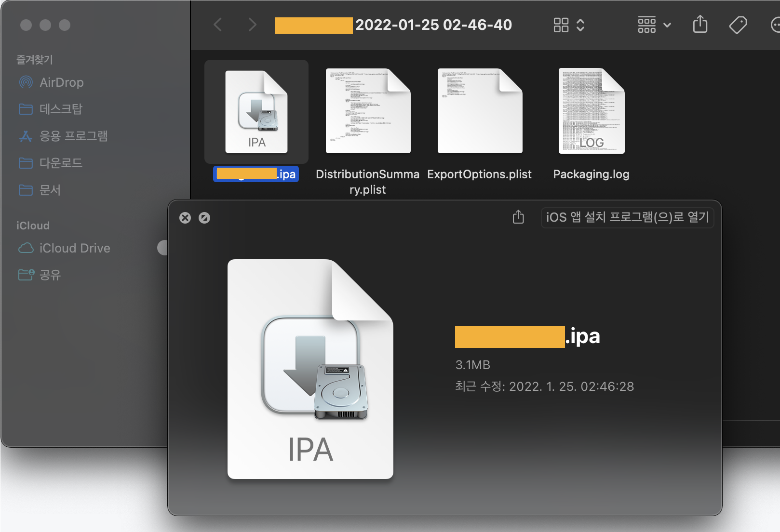
Task: Open AirDrop in the sidebar
Action: pos(61,82)
